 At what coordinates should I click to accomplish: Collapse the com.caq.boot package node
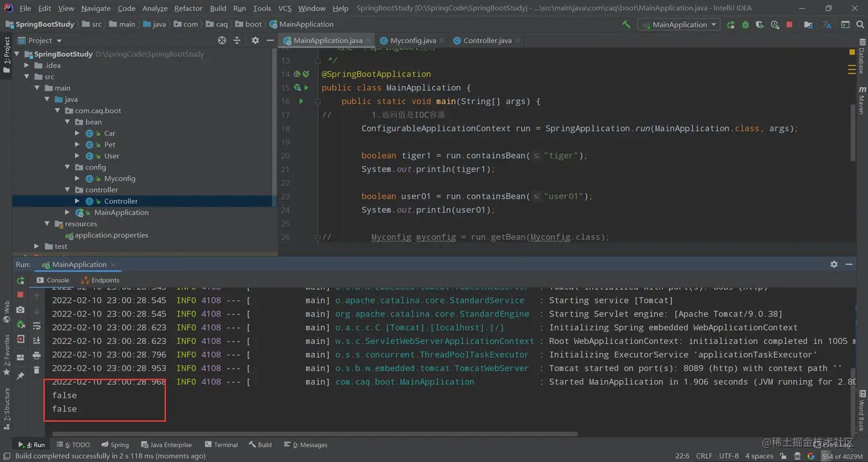pyautogui.click(x=57, y=111)
